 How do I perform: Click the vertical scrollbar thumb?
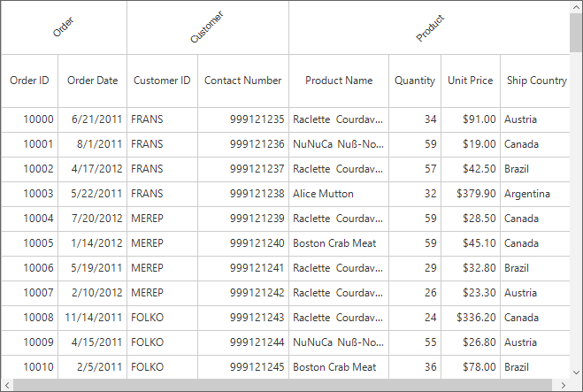pos(576,33)
